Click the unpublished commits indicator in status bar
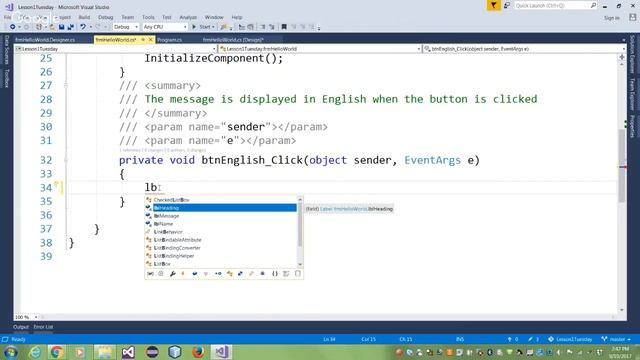 tap(513, 339)
